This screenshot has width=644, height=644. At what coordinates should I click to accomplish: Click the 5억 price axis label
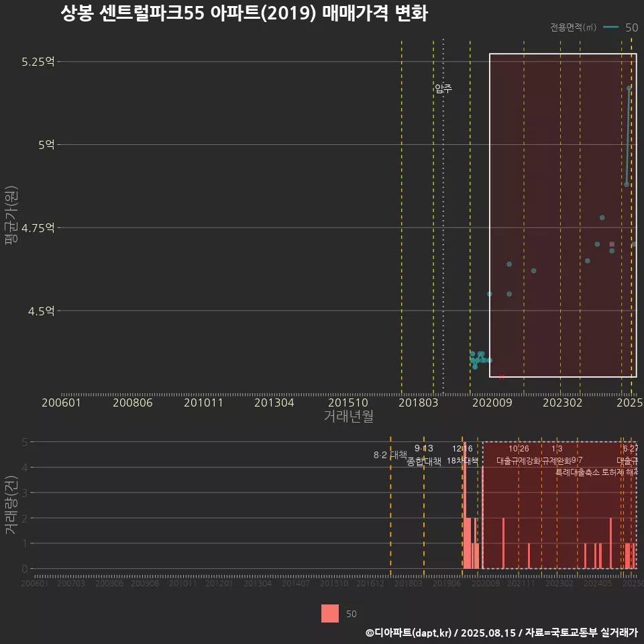click(x=46, y=145)
